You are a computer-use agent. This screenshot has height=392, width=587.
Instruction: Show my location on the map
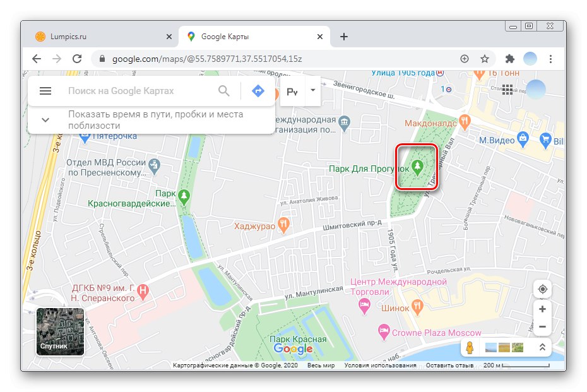tap(542, 289)
